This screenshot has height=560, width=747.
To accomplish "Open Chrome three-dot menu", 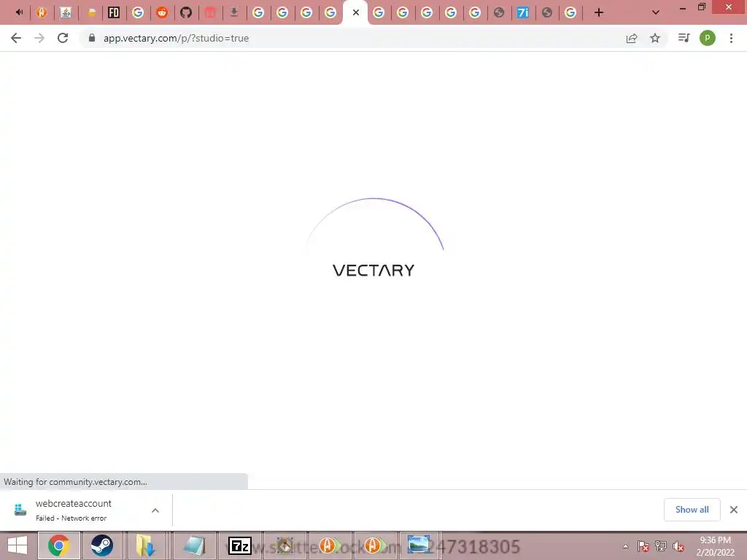I will [731, 38].
